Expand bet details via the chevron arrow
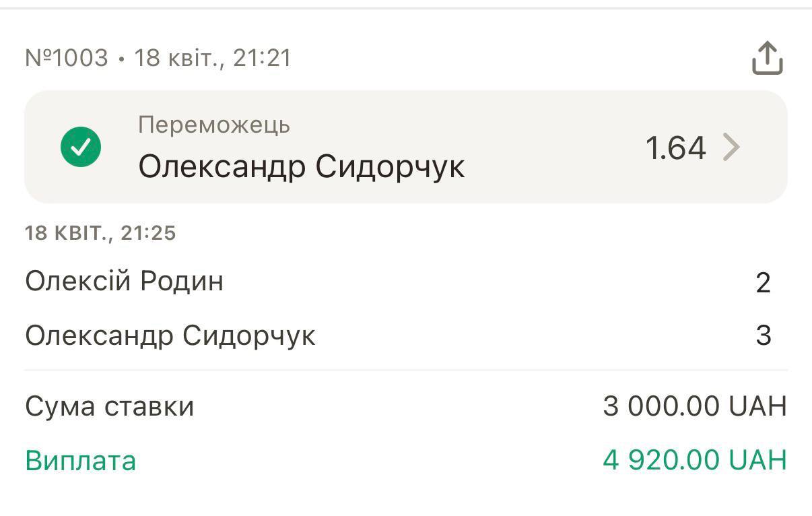 [x=731, y=147]
